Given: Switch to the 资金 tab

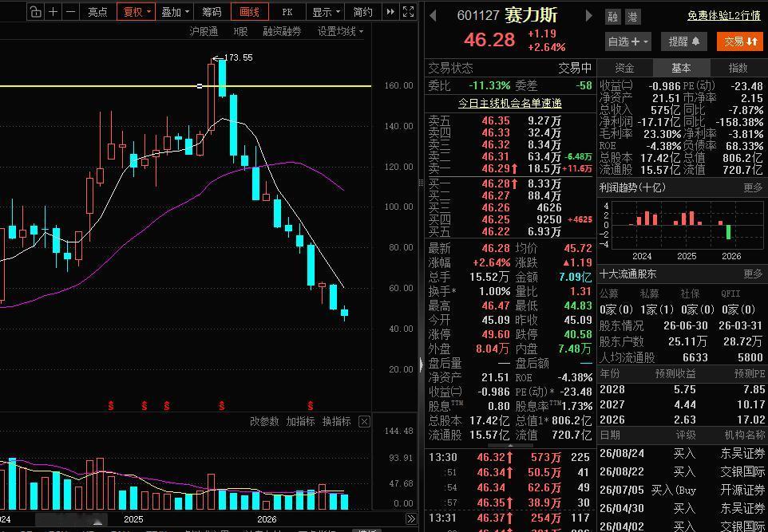Looking at the screenshot, I should (624, 68).
